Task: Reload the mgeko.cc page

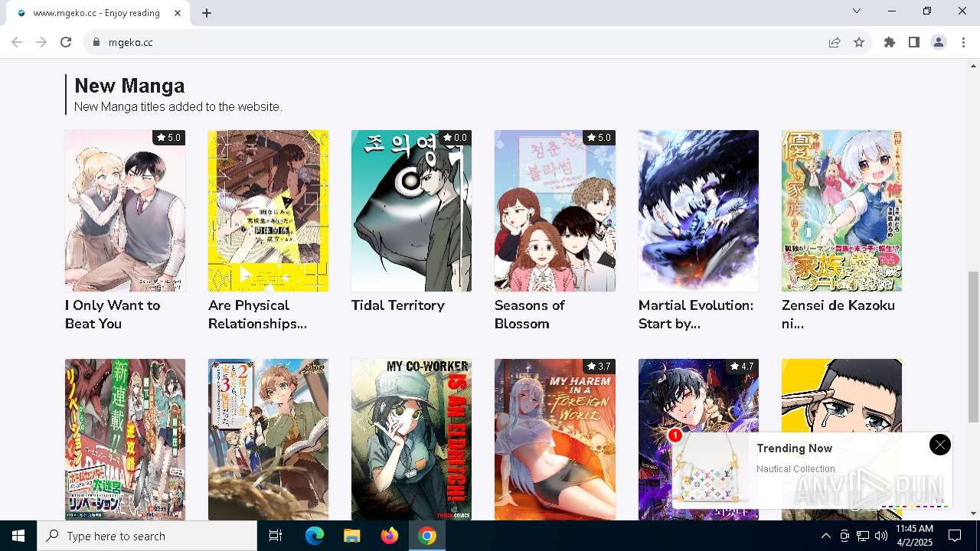Action: coord(66,42)
